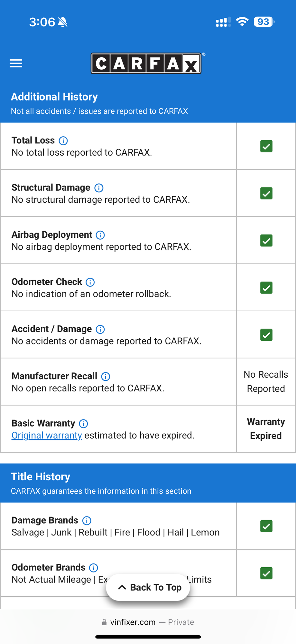
Task: Open the Odometer Check info icon
Action: [90, 282]
